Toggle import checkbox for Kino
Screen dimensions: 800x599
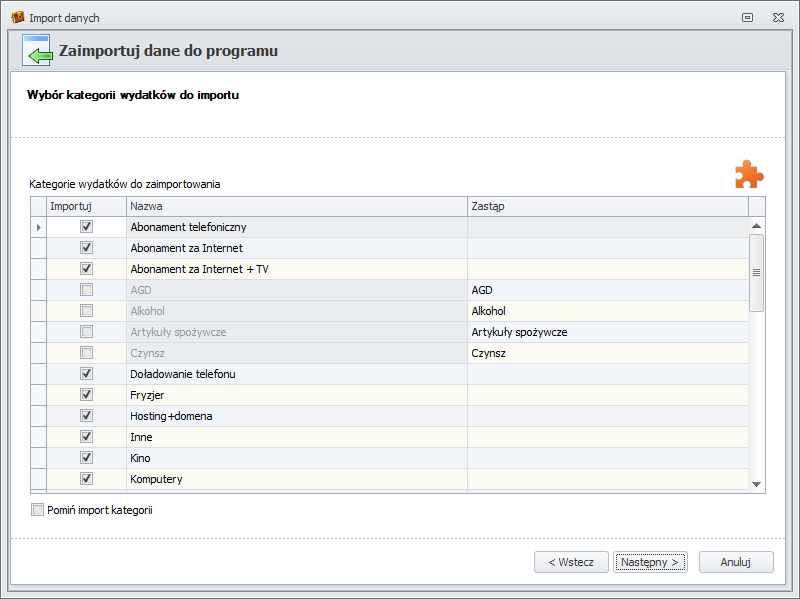pyautogui.click(x=86, y=458)
